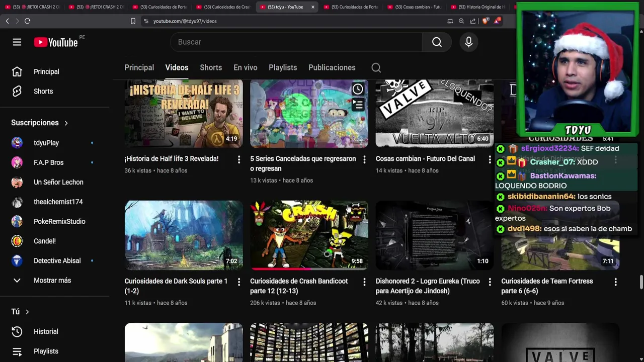Focus the Buscar search field
This screenshot has width=644, height=362.
(296, 42)
